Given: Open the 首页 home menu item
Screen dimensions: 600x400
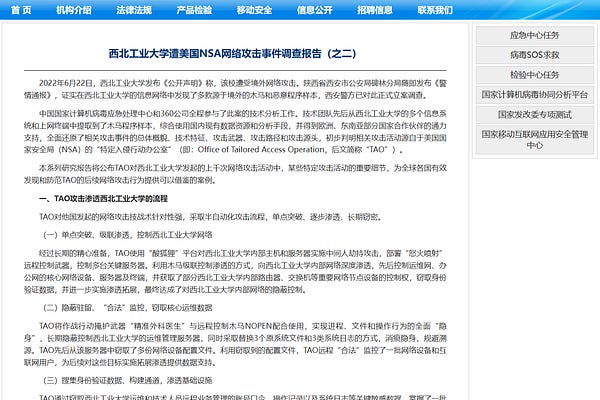Looking at the screenshot, I should [21, 10].
